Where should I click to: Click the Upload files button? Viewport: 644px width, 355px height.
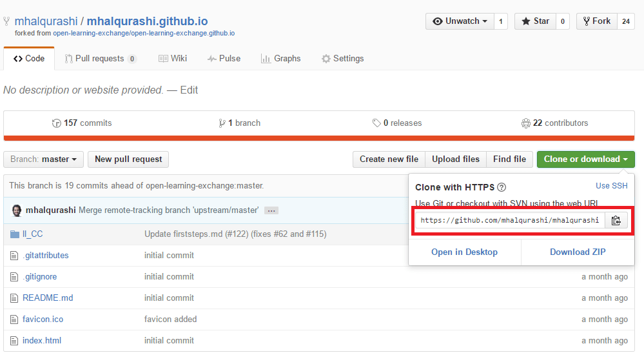[456, 159]
